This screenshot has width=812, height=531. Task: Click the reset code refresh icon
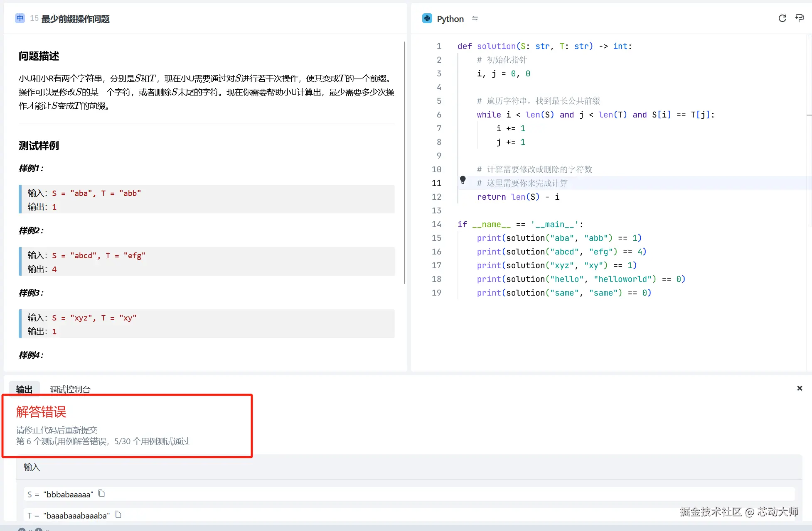point(782,18)
